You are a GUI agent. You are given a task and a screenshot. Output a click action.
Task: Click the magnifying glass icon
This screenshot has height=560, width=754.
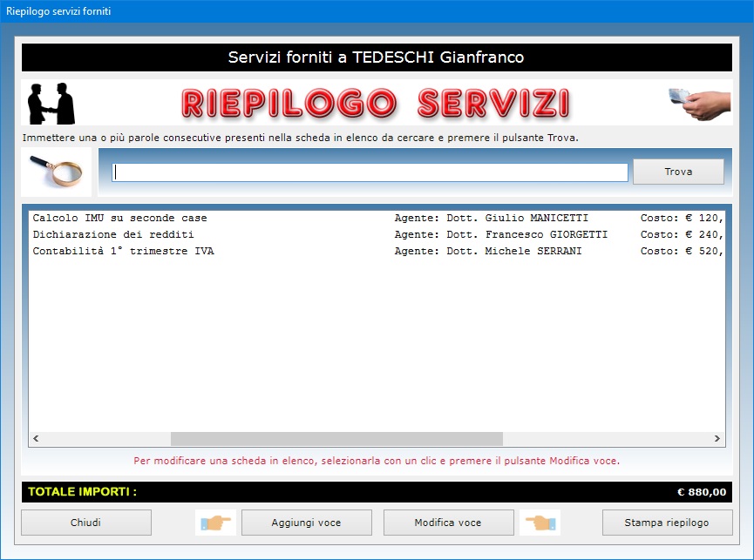tap(57, 172)
